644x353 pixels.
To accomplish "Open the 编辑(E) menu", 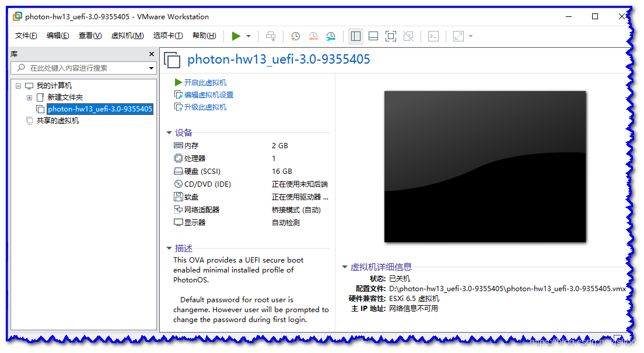I will (x=58, y=36).
